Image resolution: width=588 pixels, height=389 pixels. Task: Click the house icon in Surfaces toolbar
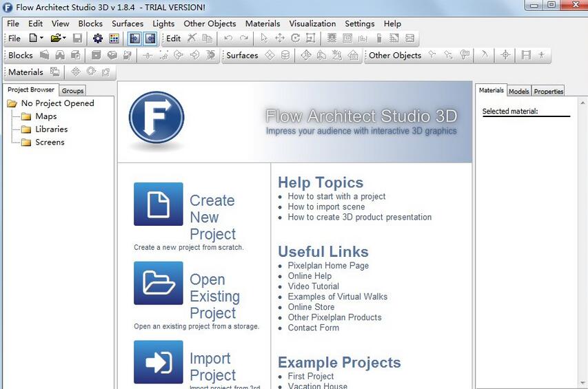pos(353,55)
